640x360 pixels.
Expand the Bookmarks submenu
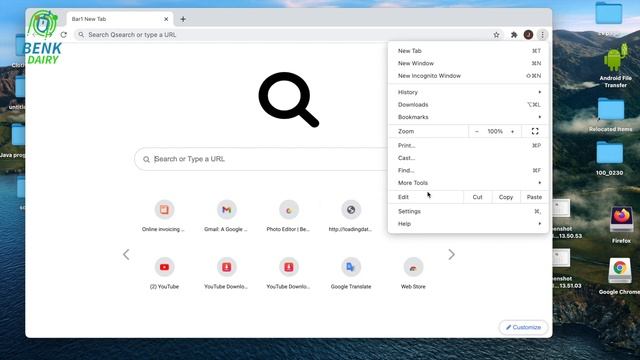pos(468,117)
